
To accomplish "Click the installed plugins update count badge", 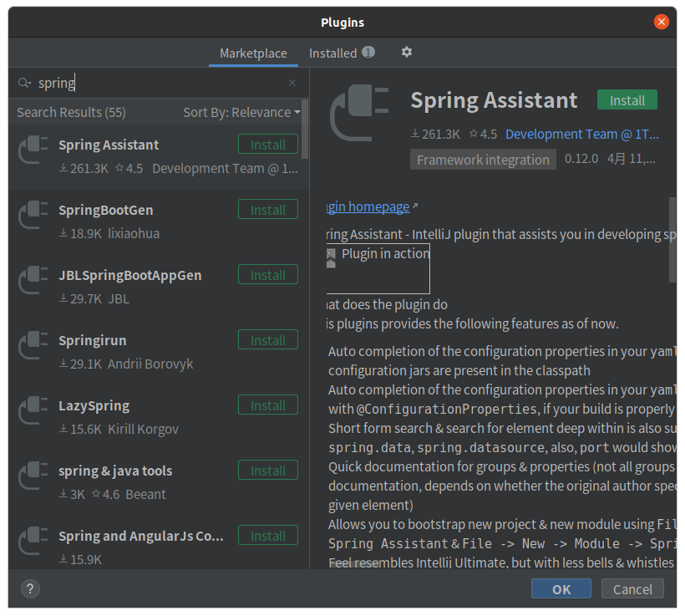I will point(368,53).
